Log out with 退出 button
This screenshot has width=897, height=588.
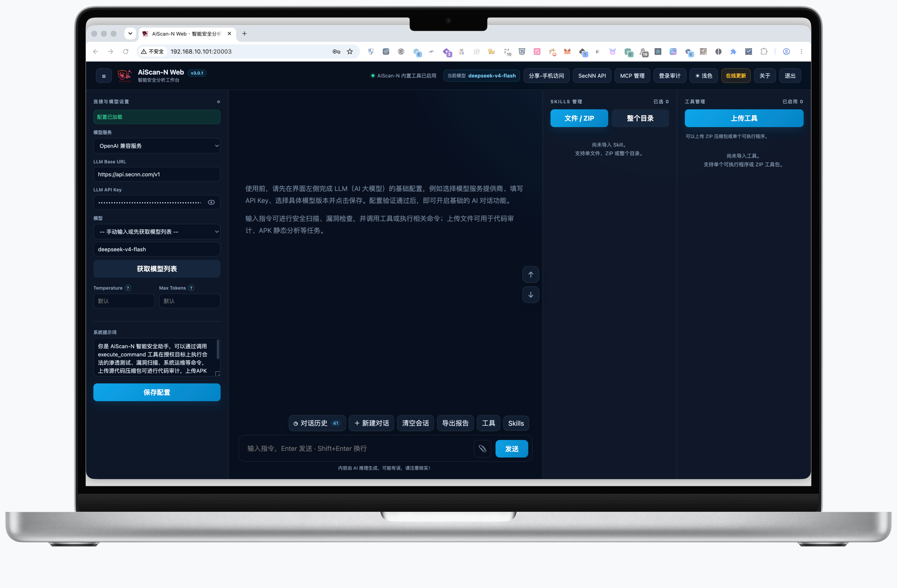pyautogui.click(x=790, y=76)
